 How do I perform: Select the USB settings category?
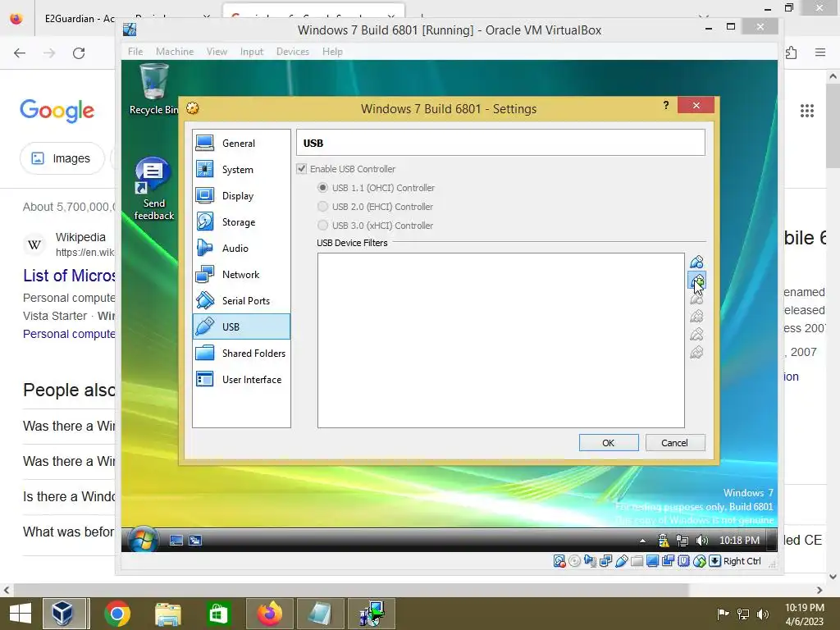(241, 326)
